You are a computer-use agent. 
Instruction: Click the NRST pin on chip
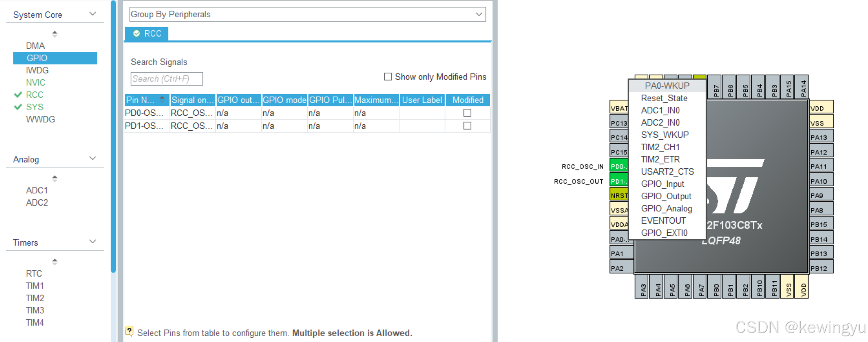[x=619, y=195]
